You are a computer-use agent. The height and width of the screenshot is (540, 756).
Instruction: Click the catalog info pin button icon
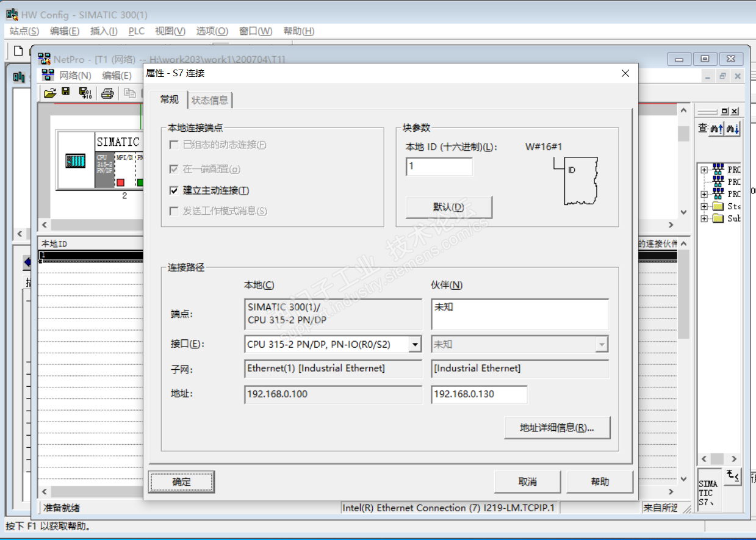point(732,475)
